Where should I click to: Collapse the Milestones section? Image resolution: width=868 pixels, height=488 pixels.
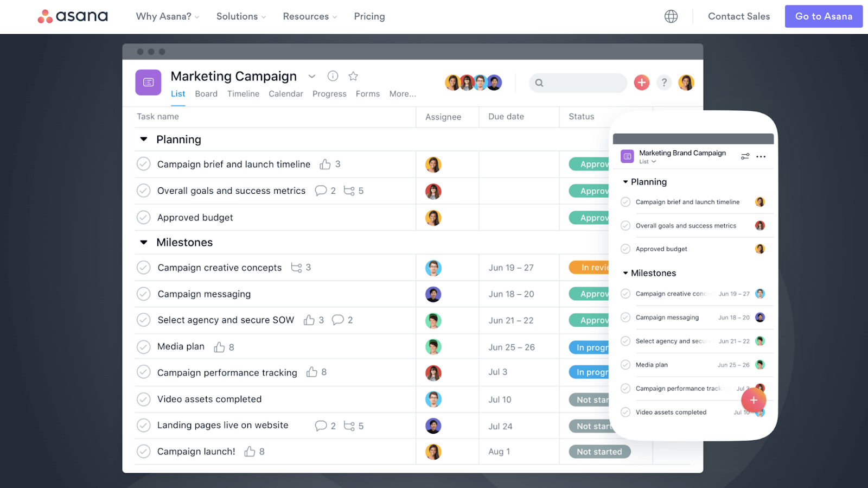pyautogui.click(x=144, y=242)
